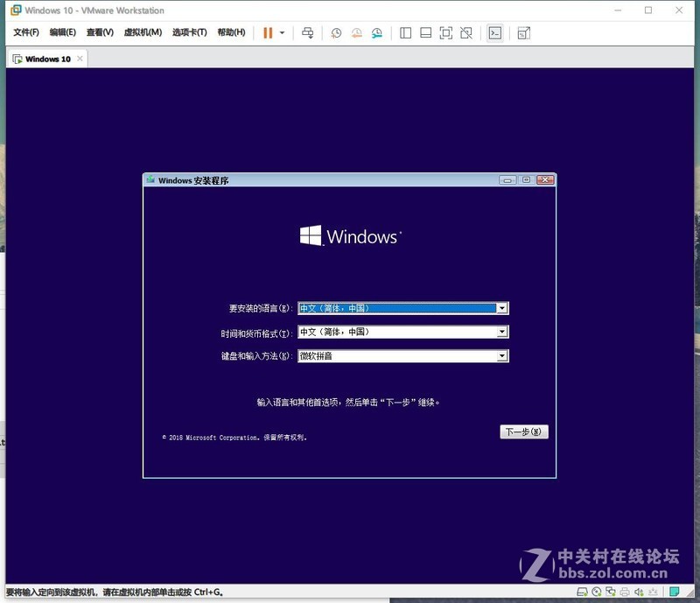Take a snapshot of the virtual machine
The image size is (700, 603).
[334, 33]
